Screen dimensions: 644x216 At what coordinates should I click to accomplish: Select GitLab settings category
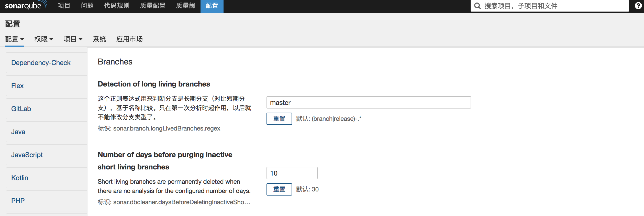tap(46, 109)
